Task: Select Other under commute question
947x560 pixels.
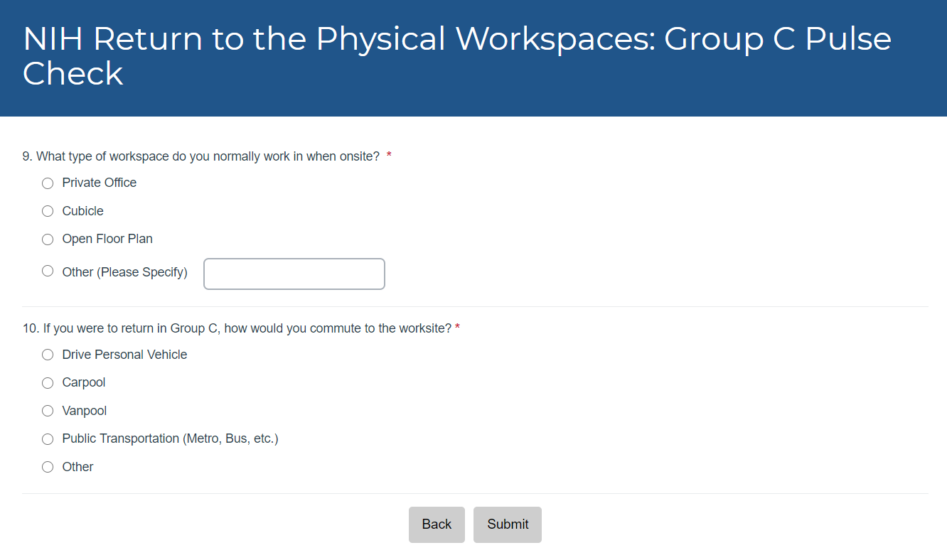Action: click(48, 467)
